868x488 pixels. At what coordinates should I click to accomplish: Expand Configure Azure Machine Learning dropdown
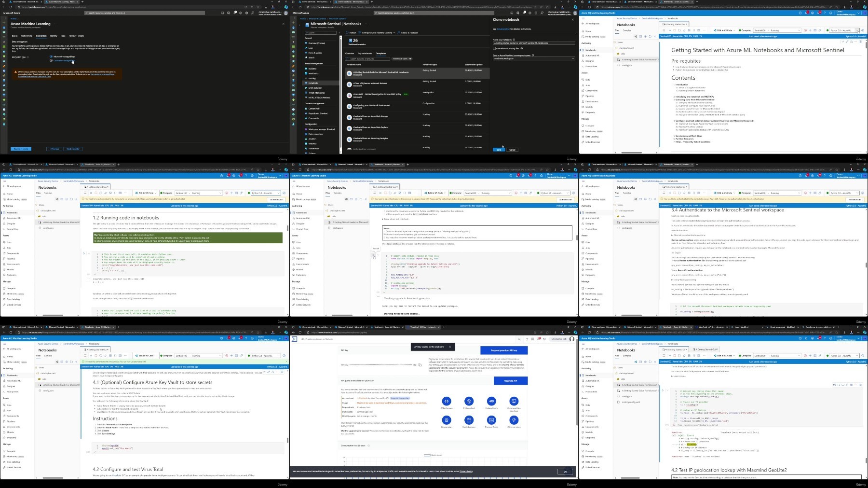point(377,33)
